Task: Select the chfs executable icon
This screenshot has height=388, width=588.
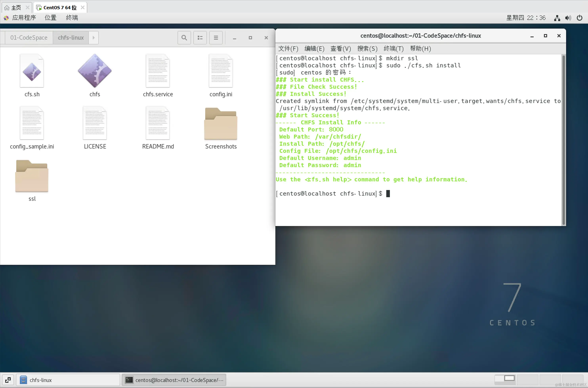Action: coord(94,71)
